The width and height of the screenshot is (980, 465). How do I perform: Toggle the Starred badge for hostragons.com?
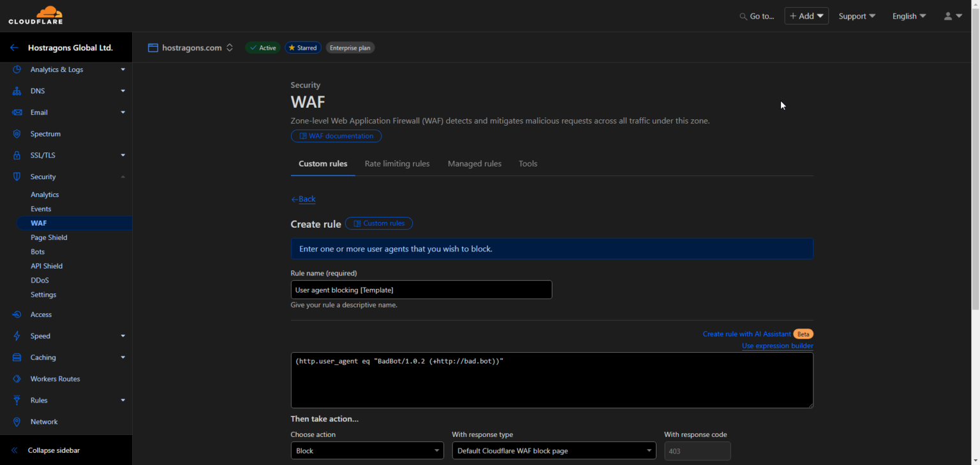(302, 48)
